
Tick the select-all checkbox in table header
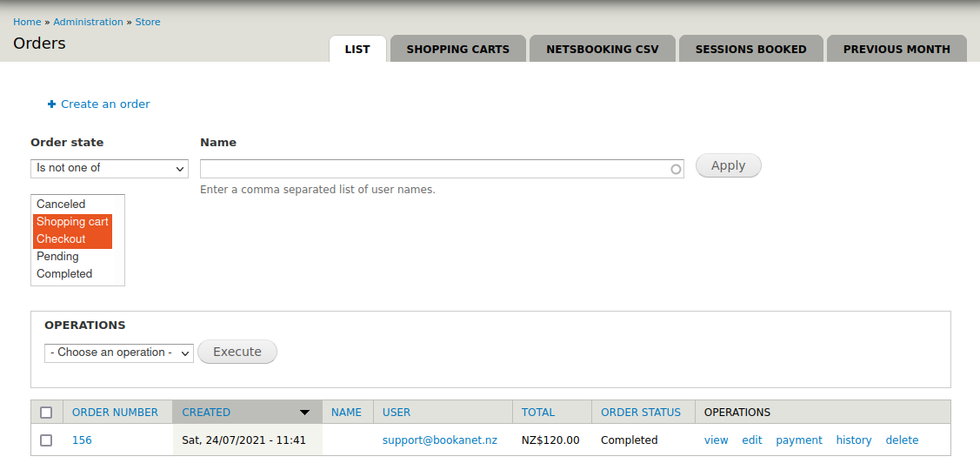click(46, 413)
